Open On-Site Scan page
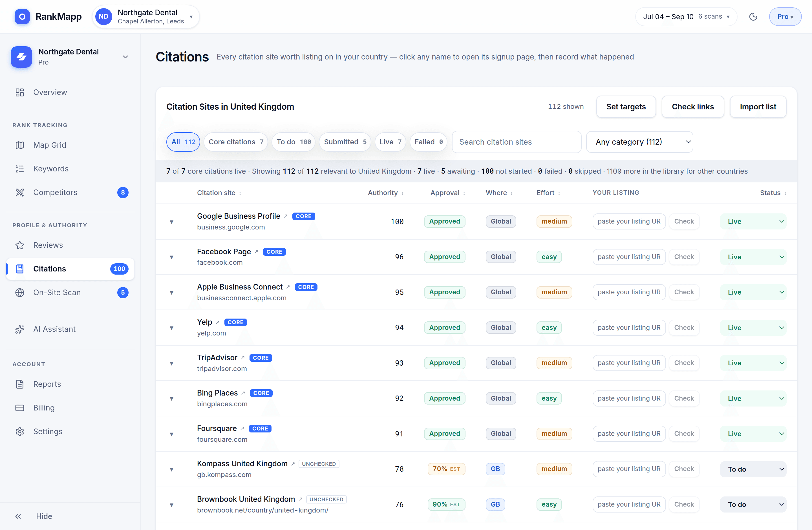The image size is (812, 530). [x=70, y=292]
